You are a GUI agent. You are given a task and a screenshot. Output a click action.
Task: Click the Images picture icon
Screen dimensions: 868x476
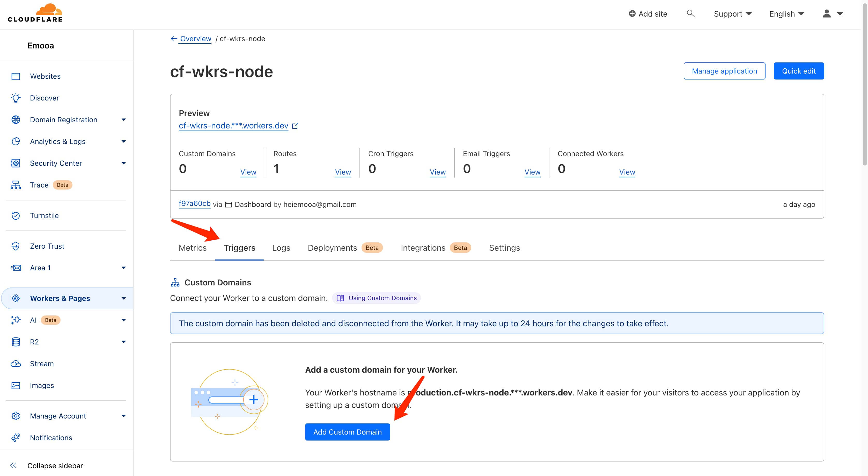[x=16, y=385]
